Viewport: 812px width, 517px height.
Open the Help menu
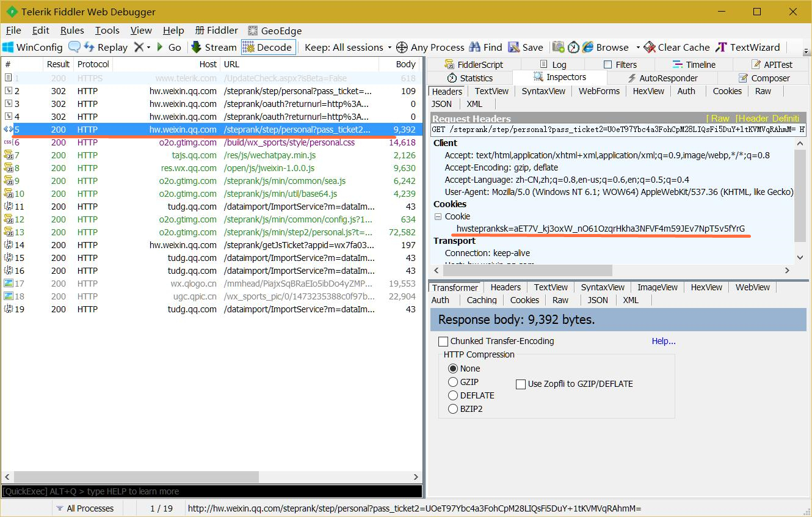click(173, 30)
